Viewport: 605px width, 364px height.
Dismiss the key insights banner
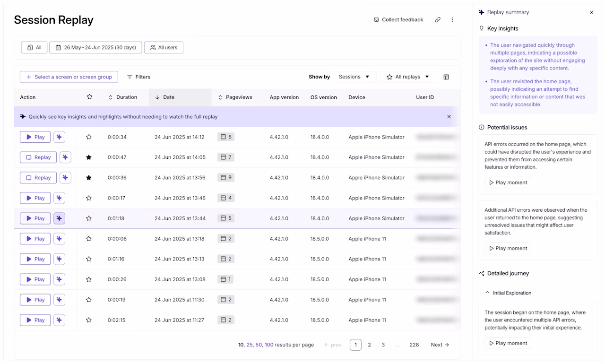pyautogui.click(x=449, y=117)
